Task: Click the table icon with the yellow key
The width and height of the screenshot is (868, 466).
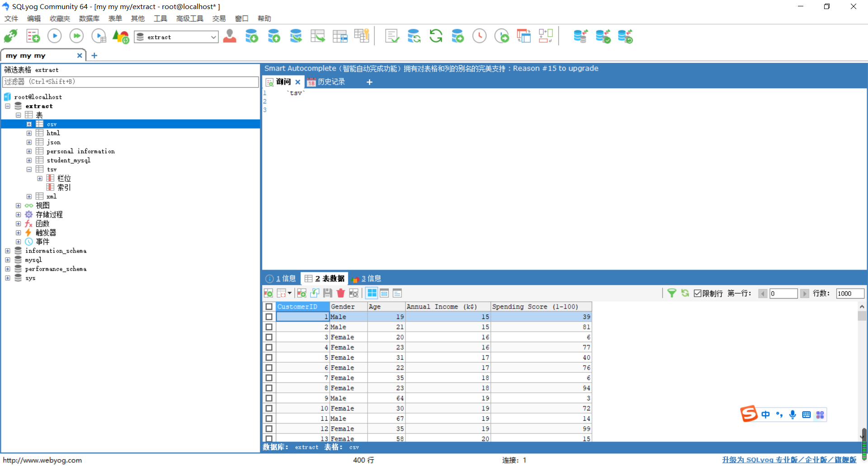Action: click(362, 36)
